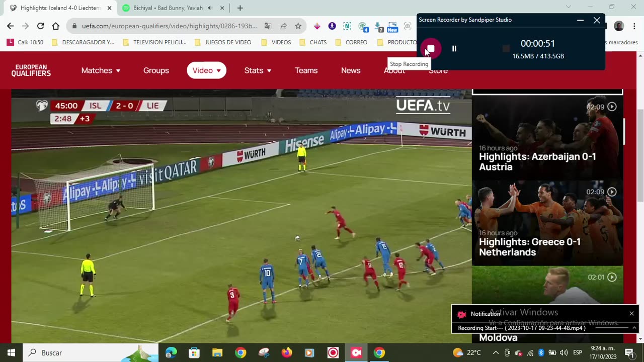This screenshot has width=644, height=362.
Task: Open Microsoft Store from the taskbar
Action: (194, 352)
